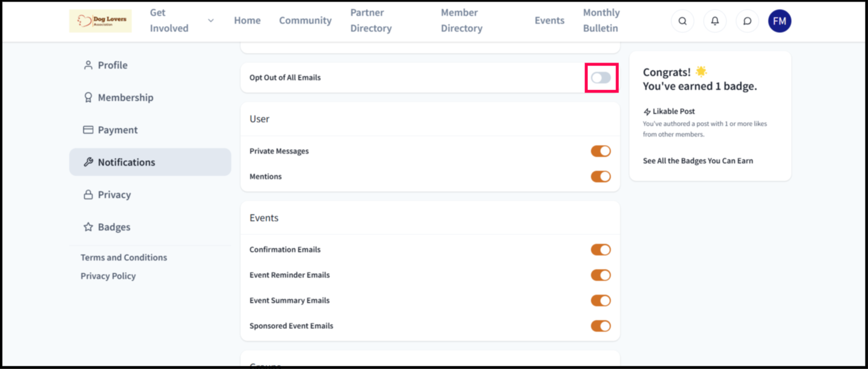Click the Confirmation Emails label
Image resolution: width=868 pixels, height=369 pixels.
coord(285,250)
